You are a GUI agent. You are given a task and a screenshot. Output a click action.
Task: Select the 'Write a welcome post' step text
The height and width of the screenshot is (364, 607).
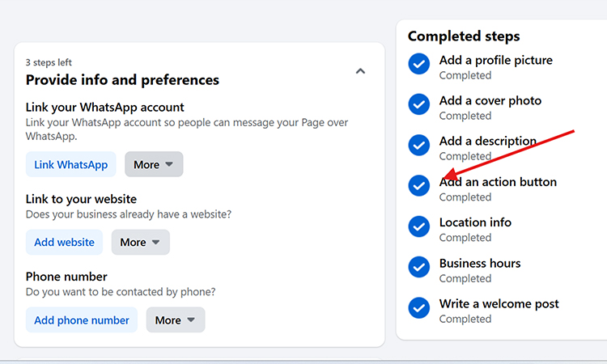tap(499, 304)
